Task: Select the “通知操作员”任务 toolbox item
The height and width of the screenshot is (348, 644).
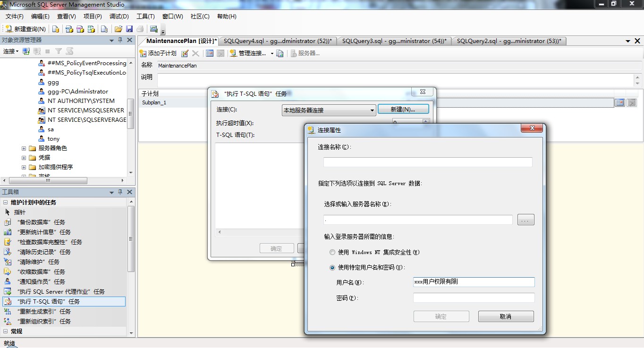Action: pos(64,281)
